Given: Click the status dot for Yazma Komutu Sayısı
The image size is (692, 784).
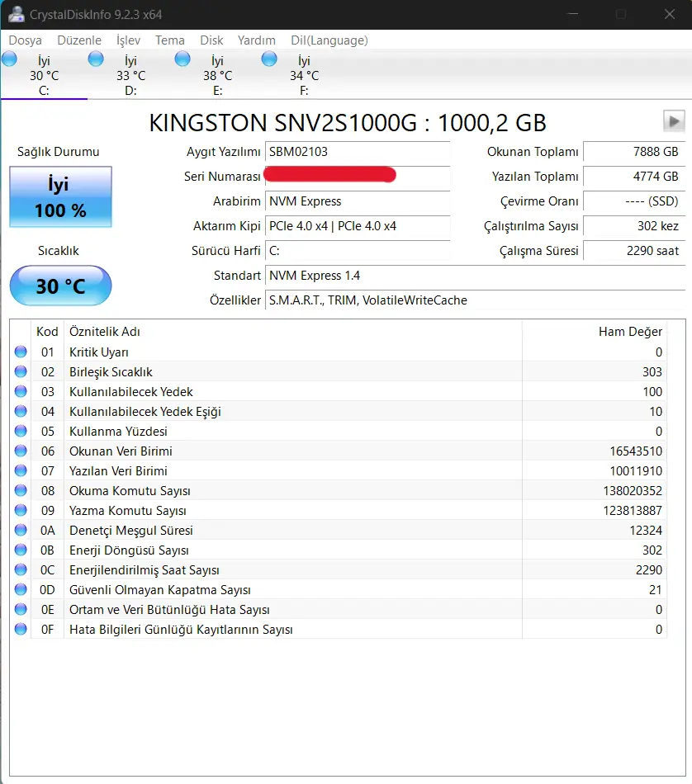Looking at the screenshot, I should click(x=21, y=510).
